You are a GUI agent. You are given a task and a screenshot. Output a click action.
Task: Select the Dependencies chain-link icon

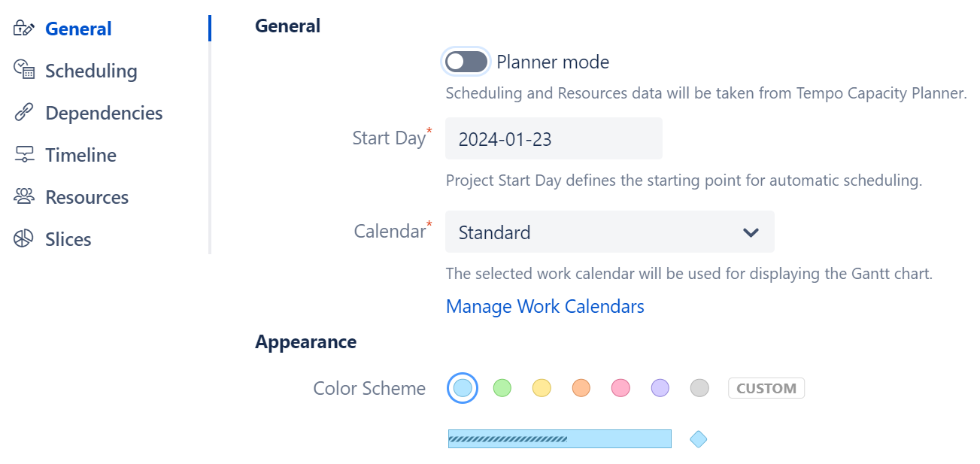click(x=22, y=111)
